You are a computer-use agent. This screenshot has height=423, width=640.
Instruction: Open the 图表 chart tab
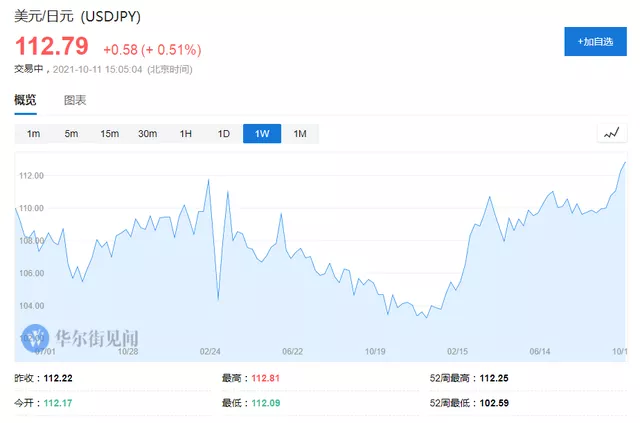coord(75,100)
